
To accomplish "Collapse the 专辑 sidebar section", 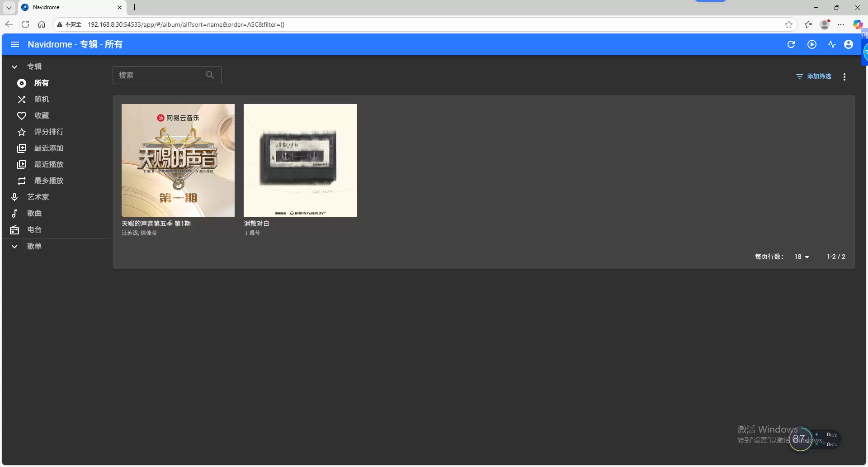I will tap(14, 67).
